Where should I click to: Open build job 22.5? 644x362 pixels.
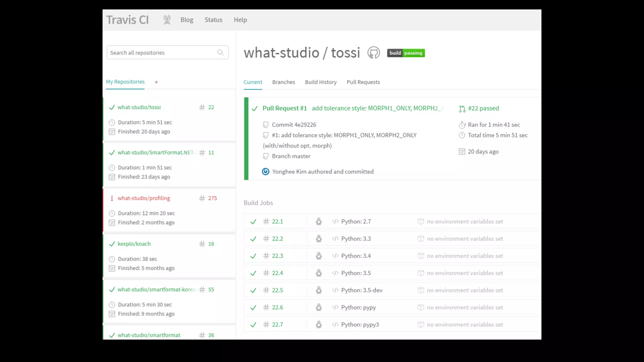coord(277,290)
